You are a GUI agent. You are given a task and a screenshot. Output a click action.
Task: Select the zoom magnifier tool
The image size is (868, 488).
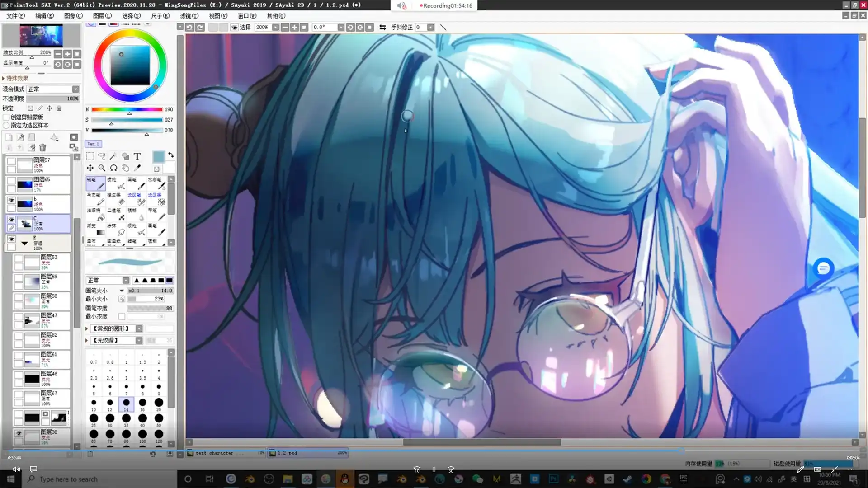click(102, 168)
